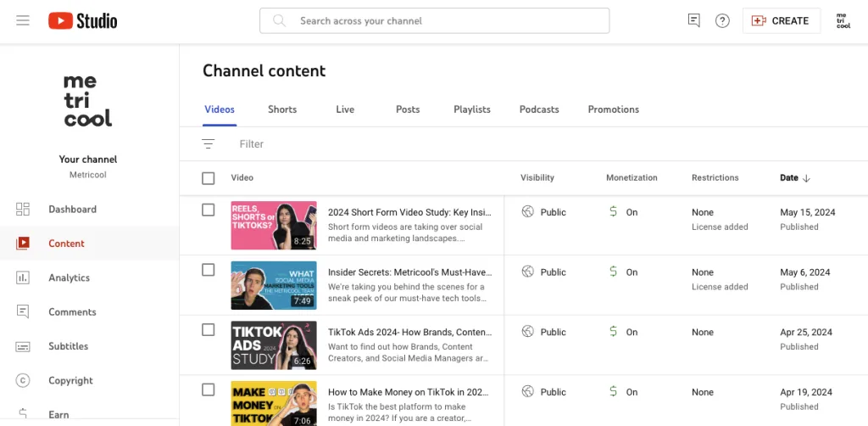Open the Insider Secrets video thumbnail
This screenshot has width=868, height=426.
274,285
